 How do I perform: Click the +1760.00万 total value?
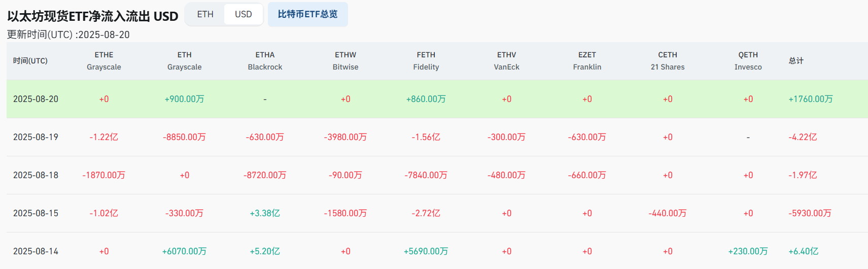click(x=810, y=99)
